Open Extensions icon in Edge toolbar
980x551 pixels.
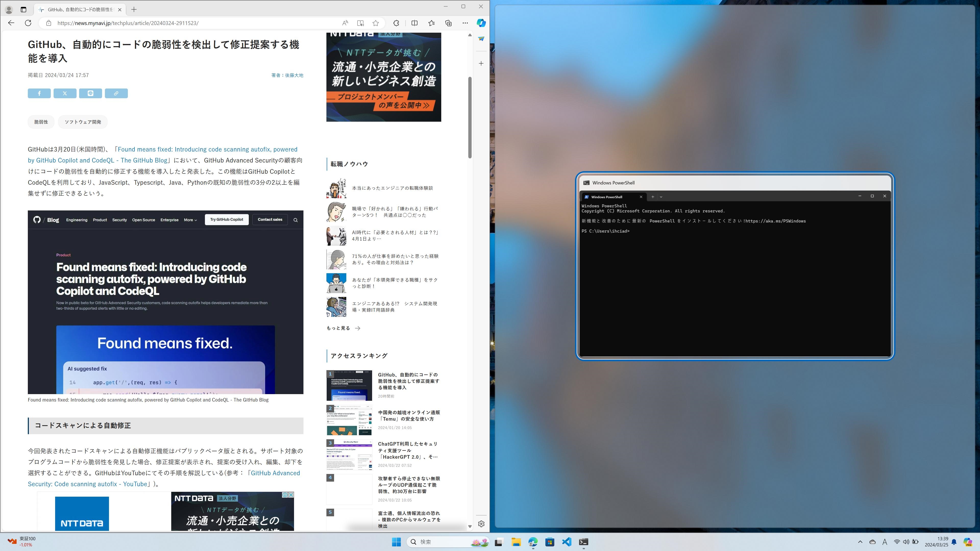pyautogui.click(x=396, y=23)
